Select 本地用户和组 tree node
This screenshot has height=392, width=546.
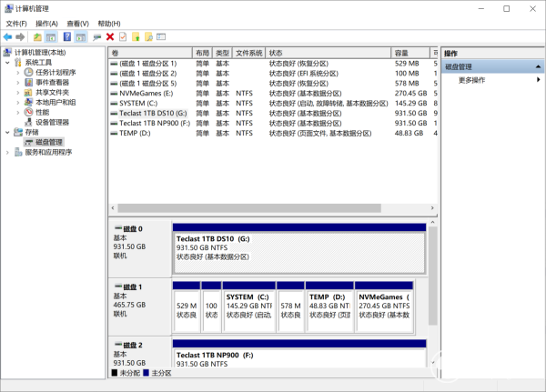pos(56,103)
